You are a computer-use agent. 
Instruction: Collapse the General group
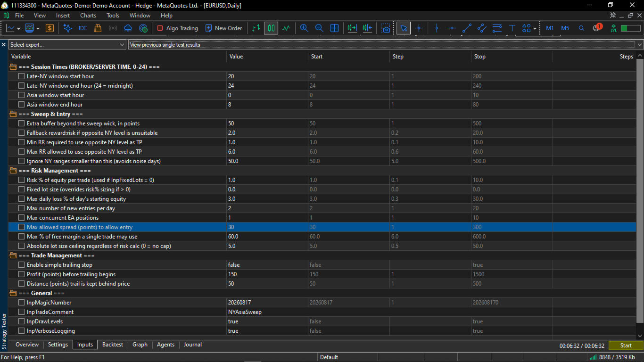[x=13, y=293]
